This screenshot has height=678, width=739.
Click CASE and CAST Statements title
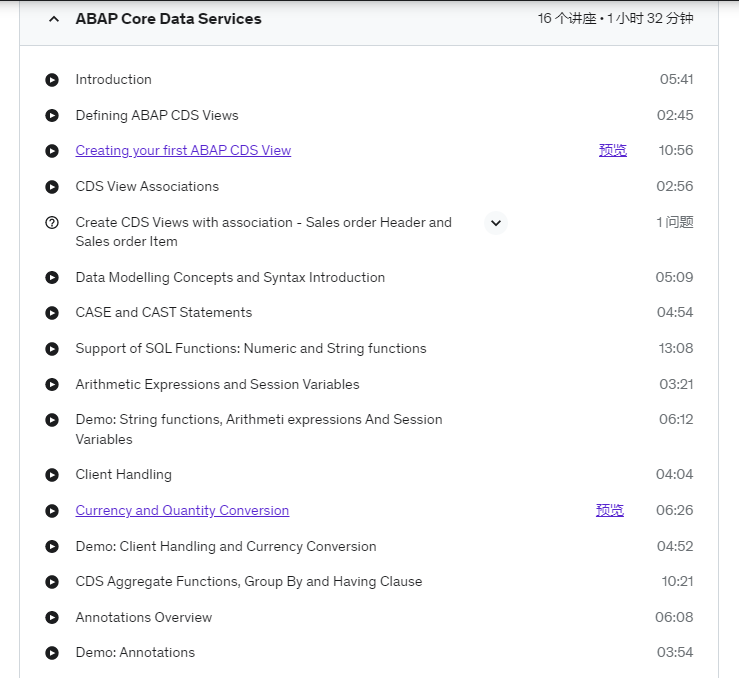click(x=164, y=312)
